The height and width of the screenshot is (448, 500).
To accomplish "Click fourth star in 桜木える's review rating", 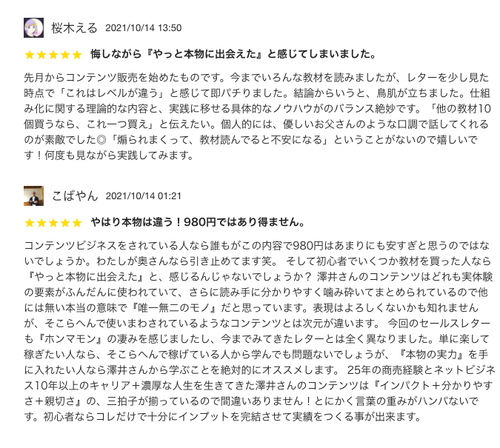I will coord(65,55).
